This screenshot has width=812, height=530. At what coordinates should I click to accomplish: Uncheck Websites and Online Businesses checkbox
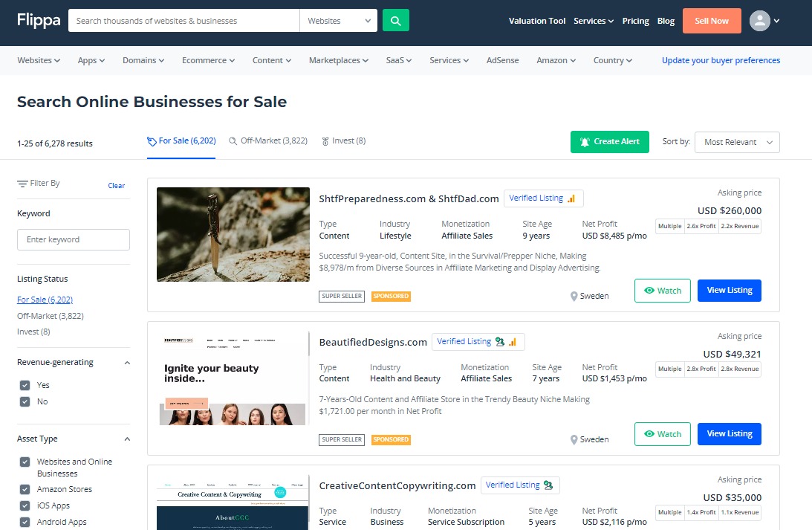[25, 462]
